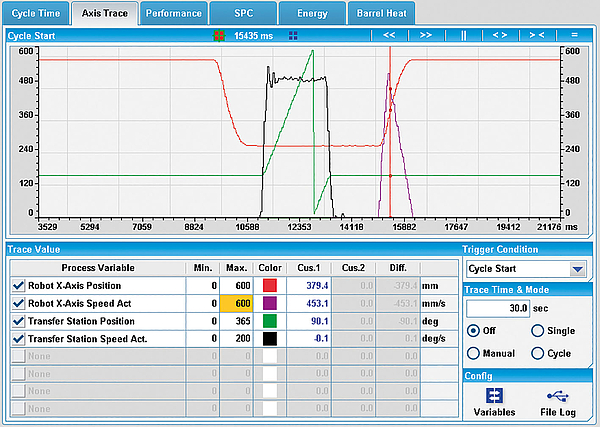Viewport: 600px width, 427px height.
Task: Select the Single trace mode radio button
Action: click(x=539, y=331)
